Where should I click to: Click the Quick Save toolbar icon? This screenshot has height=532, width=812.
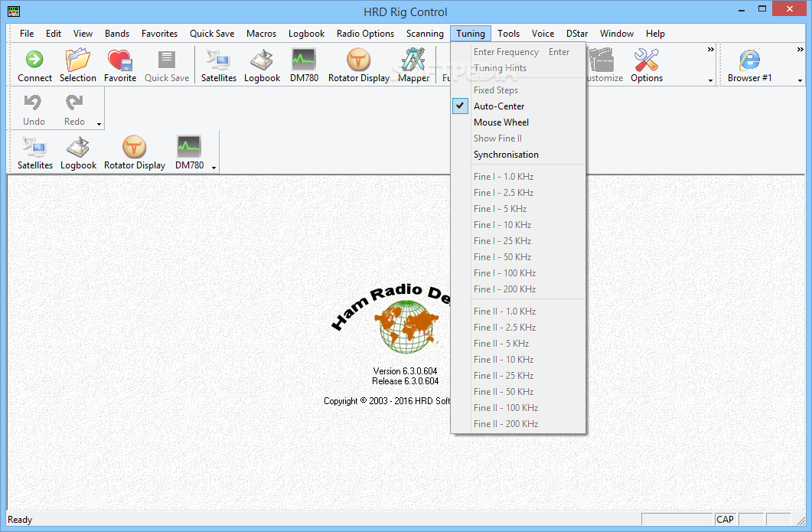click(167, 60)
